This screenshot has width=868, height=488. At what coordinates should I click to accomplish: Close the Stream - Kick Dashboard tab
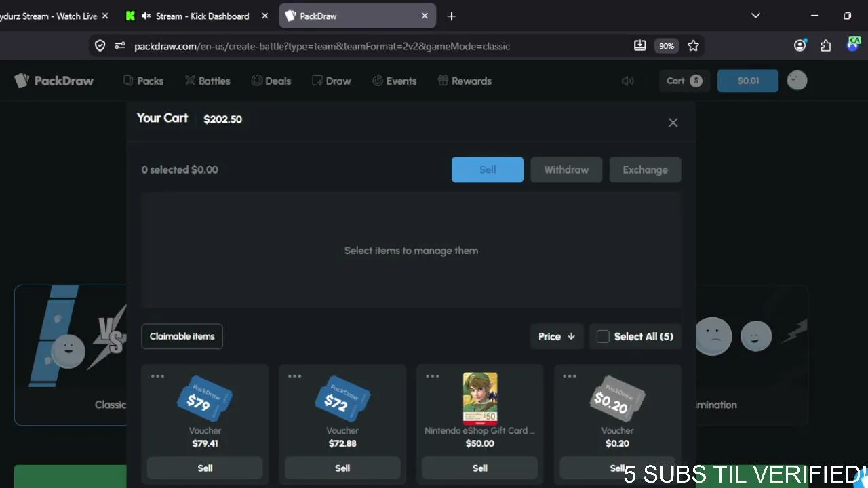264,16
